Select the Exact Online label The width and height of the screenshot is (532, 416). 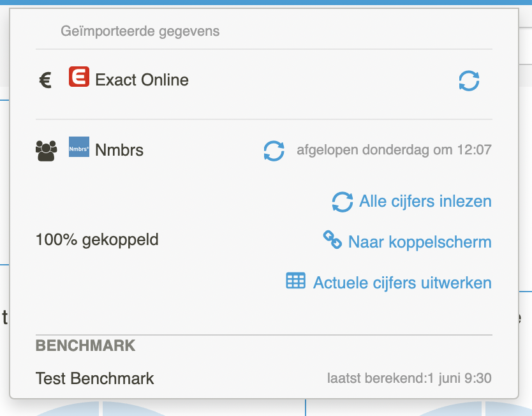point(142,80)
